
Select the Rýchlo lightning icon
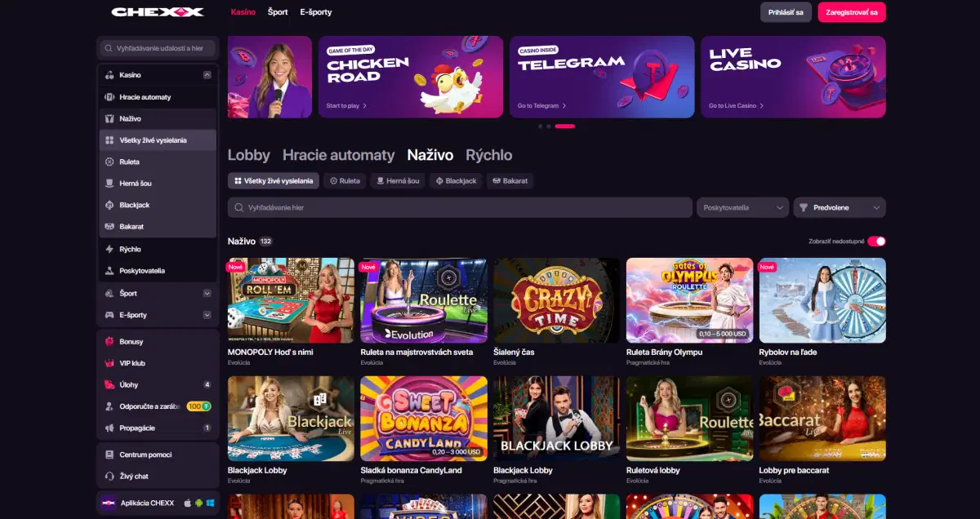(109, 249)
